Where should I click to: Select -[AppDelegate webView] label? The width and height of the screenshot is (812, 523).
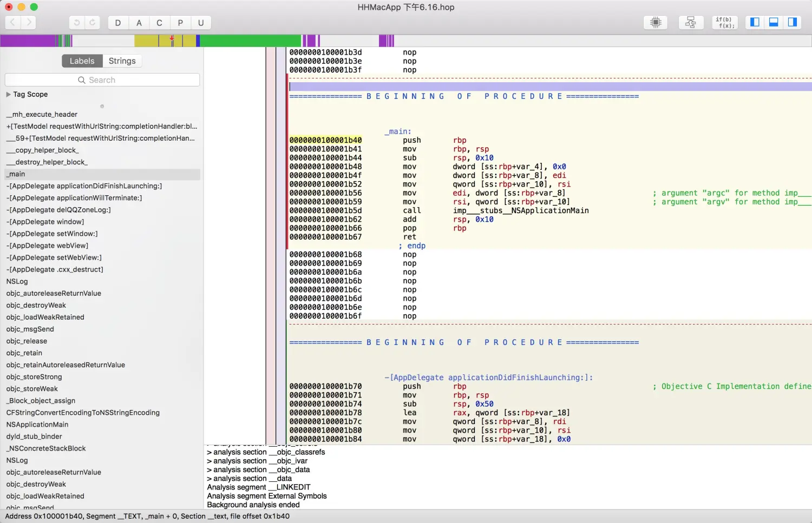pyautogui.click(x=47, y=246)
